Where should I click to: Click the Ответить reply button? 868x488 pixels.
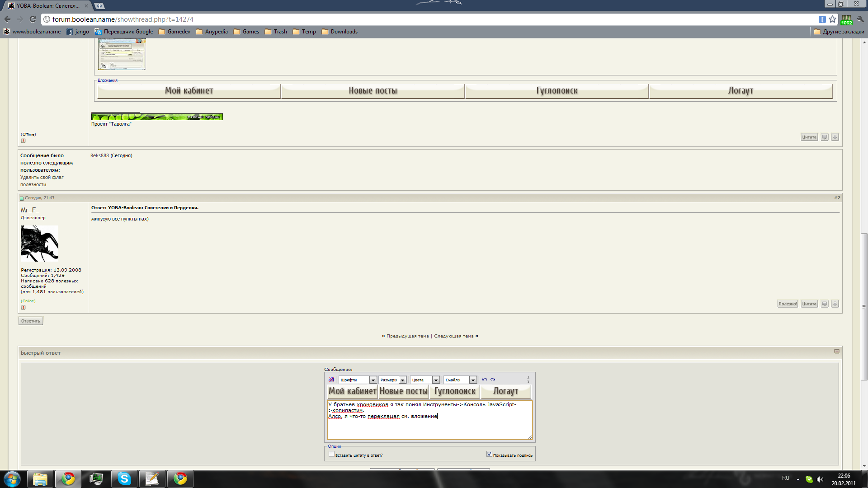coord(31,321)
